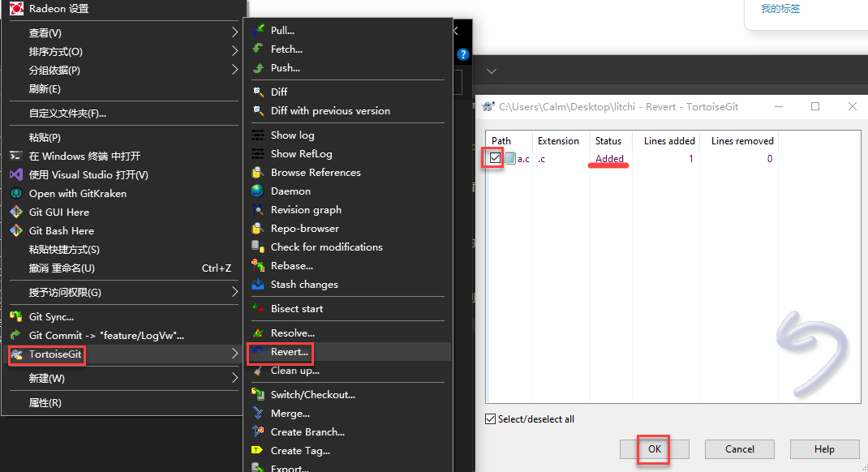Sort by Extension column header
Screen dimensions: 868x472
[561, 140]
